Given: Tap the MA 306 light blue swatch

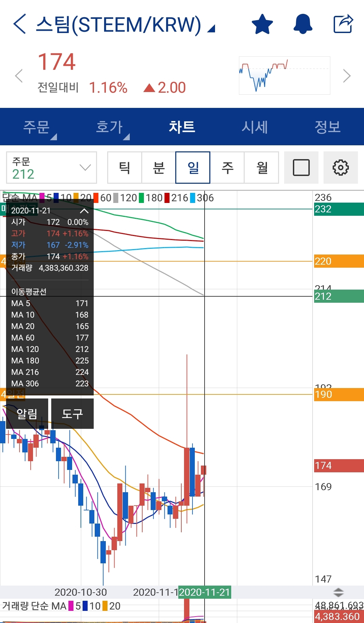Looking at the screenshot, I should pos(193,198).
